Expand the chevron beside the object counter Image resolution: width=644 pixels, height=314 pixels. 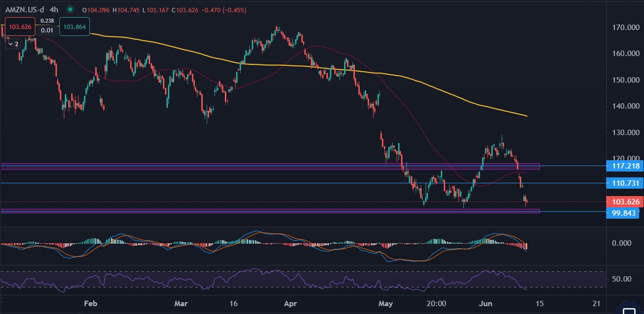(x=10, y=44)
